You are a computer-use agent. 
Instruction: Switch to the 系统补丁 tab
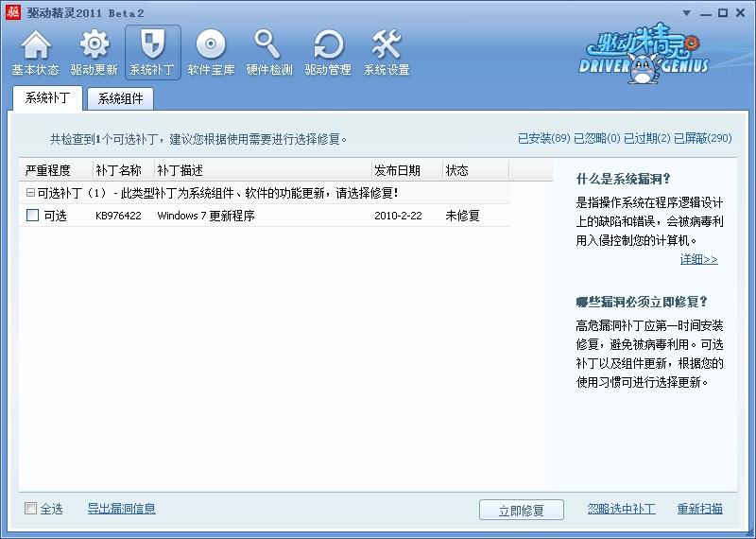pos(47,98)
